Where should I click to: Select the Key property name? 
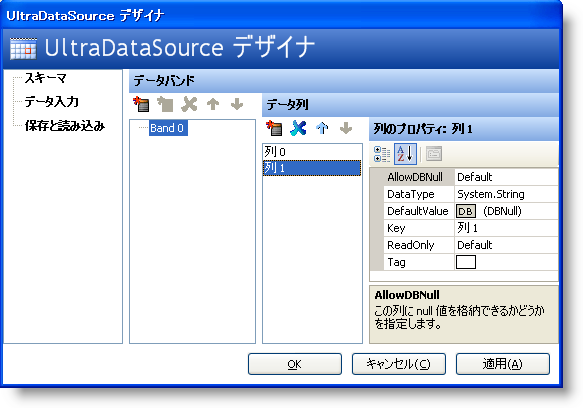pos(396,228)
